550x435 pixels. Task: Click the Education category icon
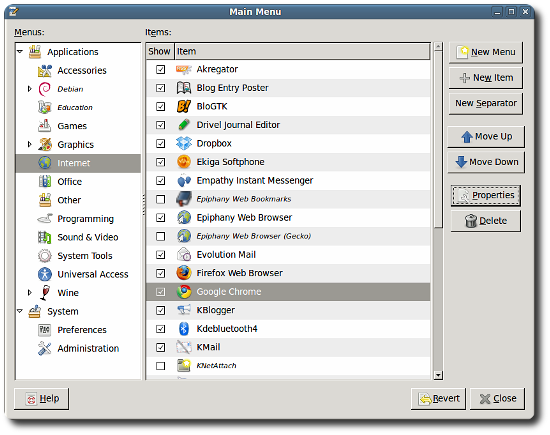(45, 107)
